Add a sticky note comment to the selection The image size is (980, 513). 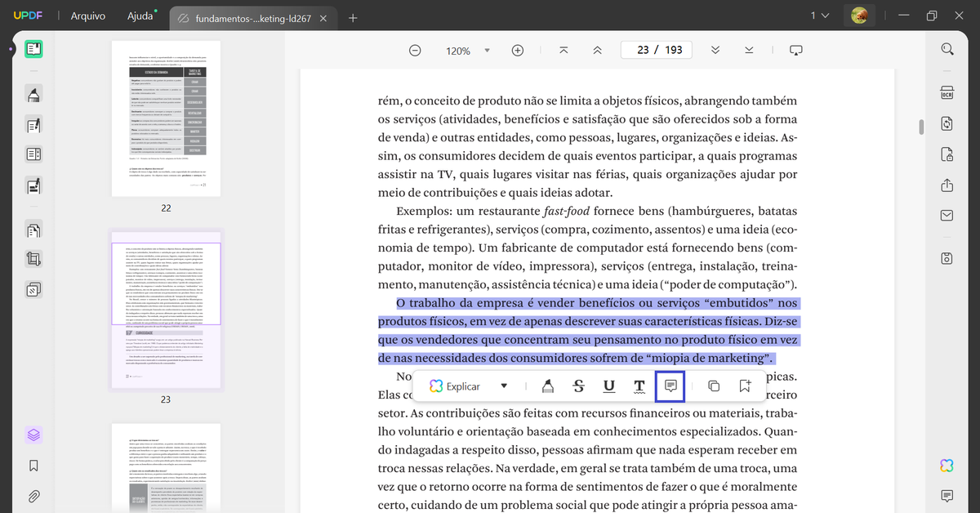[670, 386]
